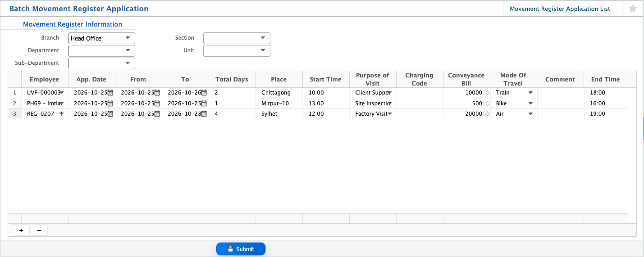Open the Section dropdown
Image resolution: width=644 pixels, height=257 pixels.
pos(237,38)
